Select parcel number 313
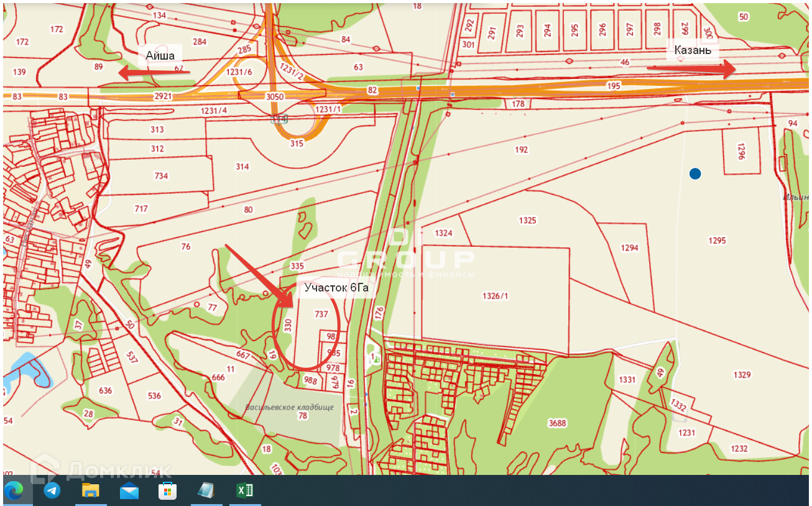812x506 pixels. pyautogui.click(x=157, y=129)
